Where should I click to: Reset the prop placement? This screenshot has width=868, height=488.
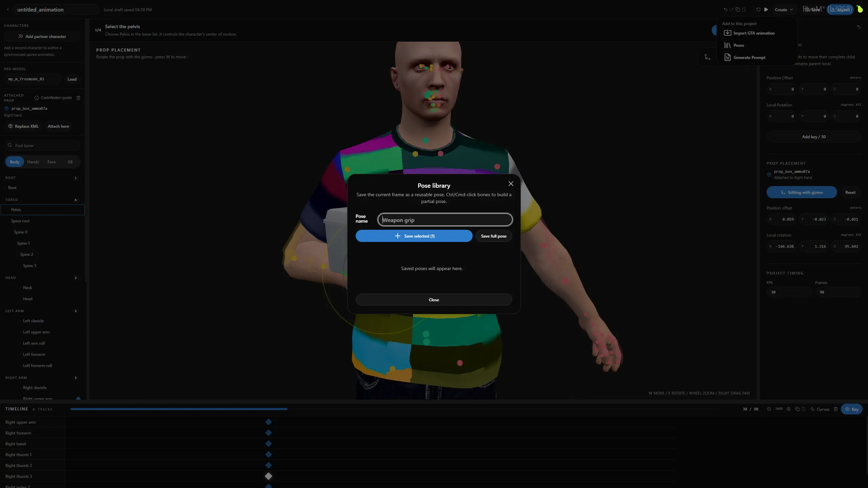click(x=850, y=192)
